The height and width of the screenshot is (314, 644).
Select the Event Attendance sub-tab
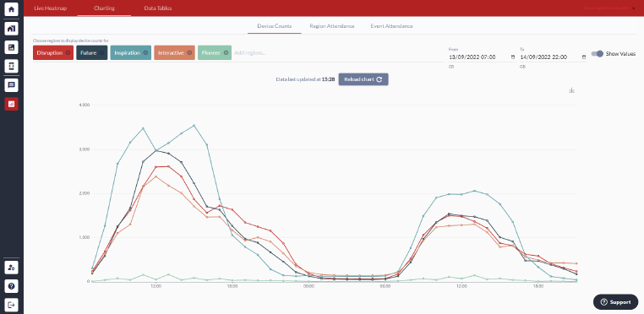tap(391, 26)
